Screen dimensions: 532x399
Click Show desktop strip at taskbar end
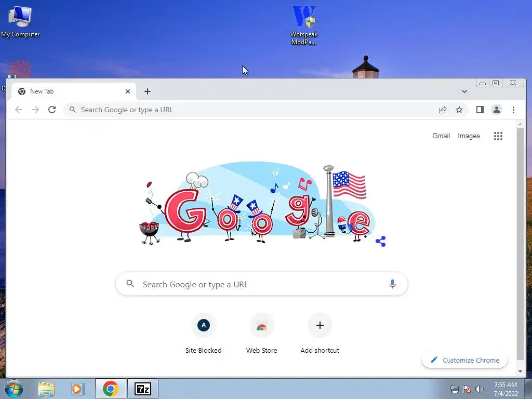click(x=528, y=389)
